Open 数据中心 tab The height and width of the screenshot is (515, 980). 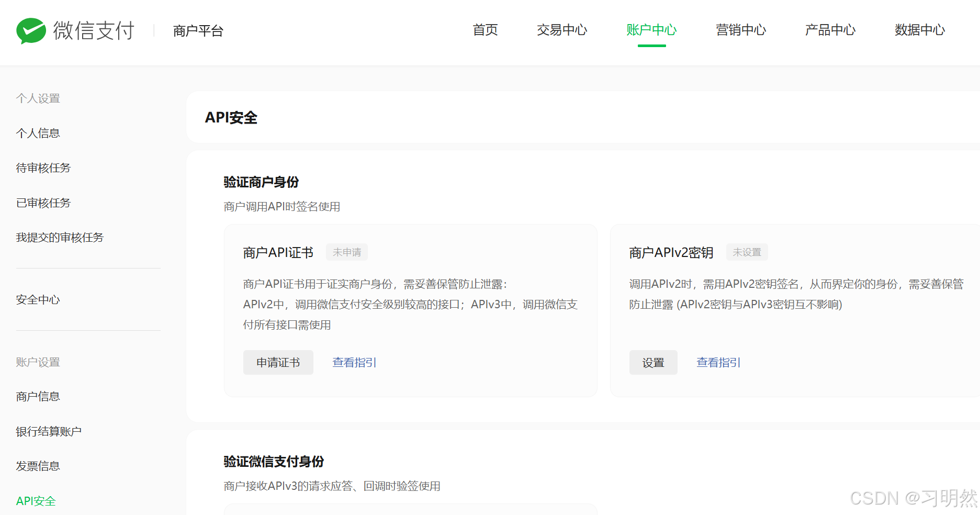point(920,30)
